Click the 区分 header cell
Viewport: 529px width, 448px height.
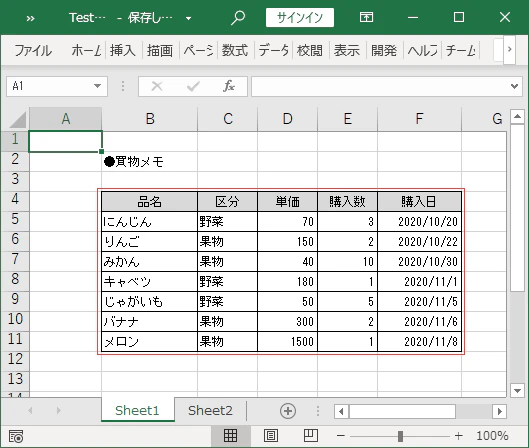click(227, 202)
